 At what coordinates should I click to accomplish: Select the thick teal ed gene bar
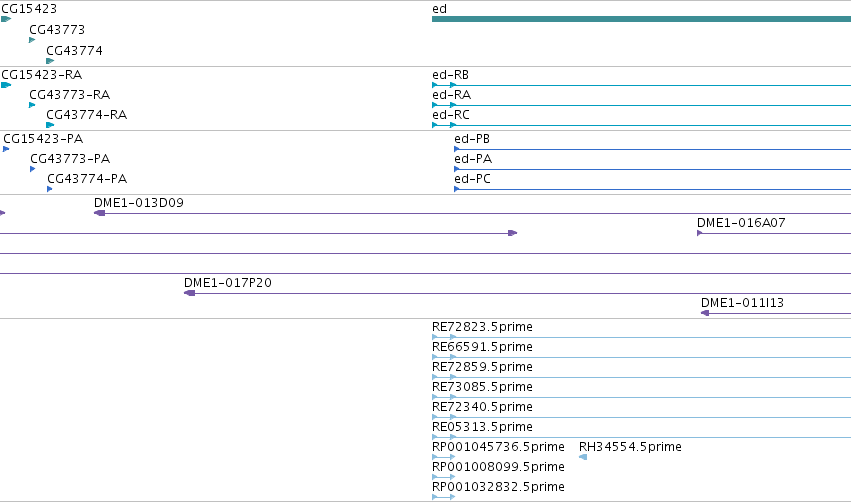tap(642, 19)
